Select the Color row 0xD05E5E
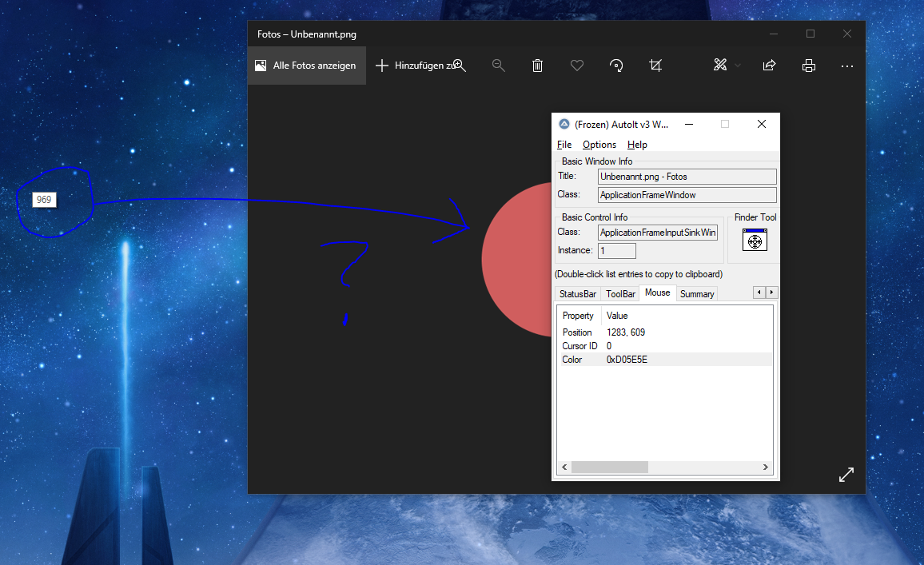The height and width of the screenshot is (565, 924). point(665,360)
